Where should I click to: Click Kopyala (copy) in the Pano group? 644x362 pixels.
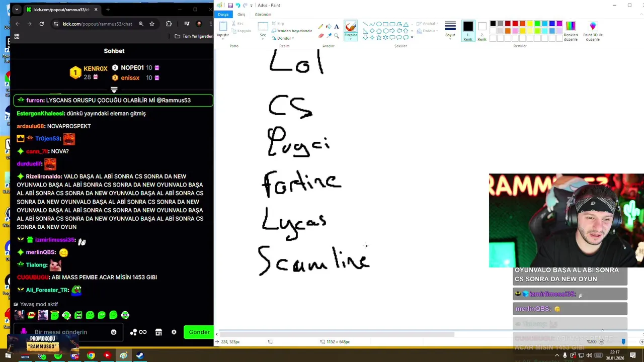click(x=241, y=31)
